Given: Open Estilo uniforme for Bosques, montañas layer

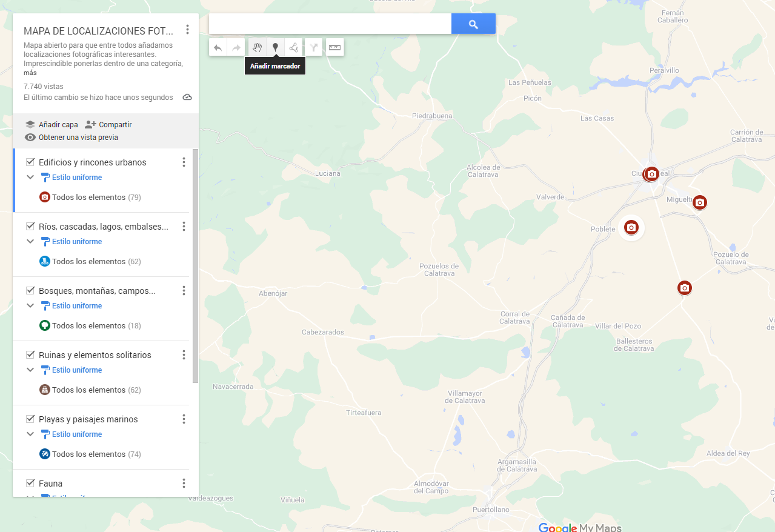Looking at the screenshot, I should pos(72,306).
